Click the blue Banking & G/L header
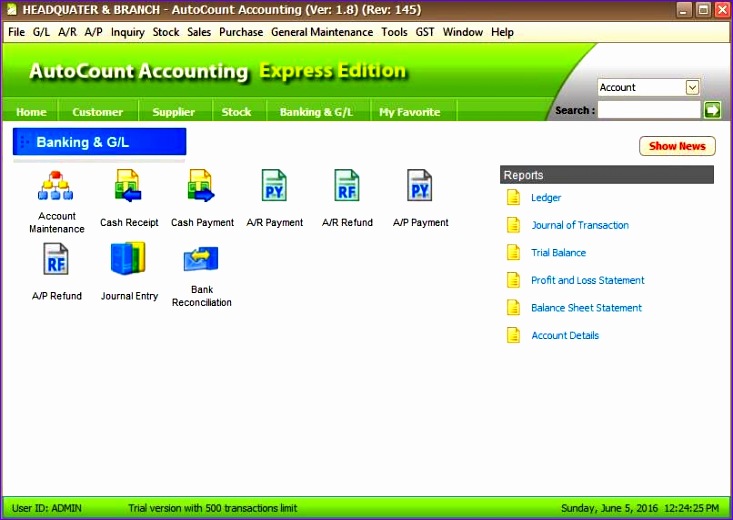The width and height of the screenshot is (733, 520). (100, 142)
